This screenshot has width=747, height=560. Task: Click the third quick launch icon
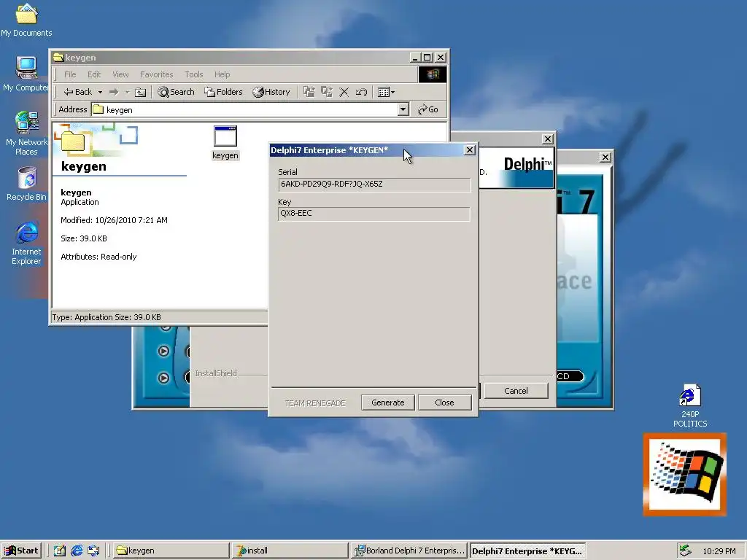(x=93, y=551)
